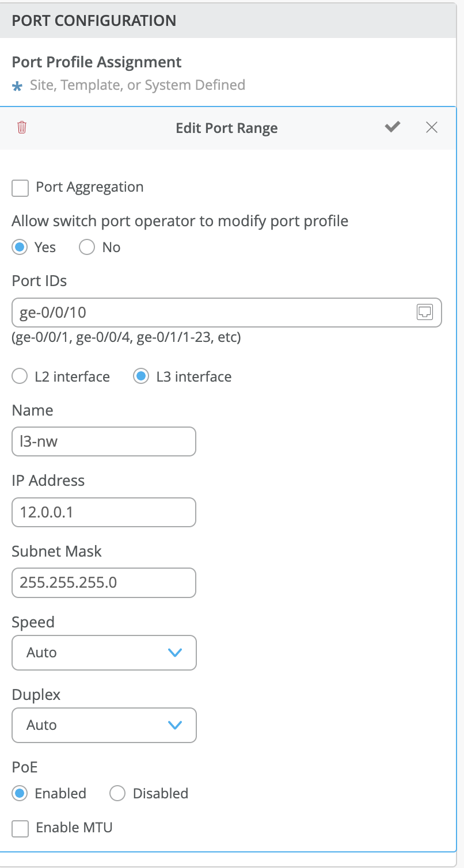Image resolution: width=464 pixels, height=868 pixels.
Task: Click the Subnet Mask input field
Action: coord(104,583)
